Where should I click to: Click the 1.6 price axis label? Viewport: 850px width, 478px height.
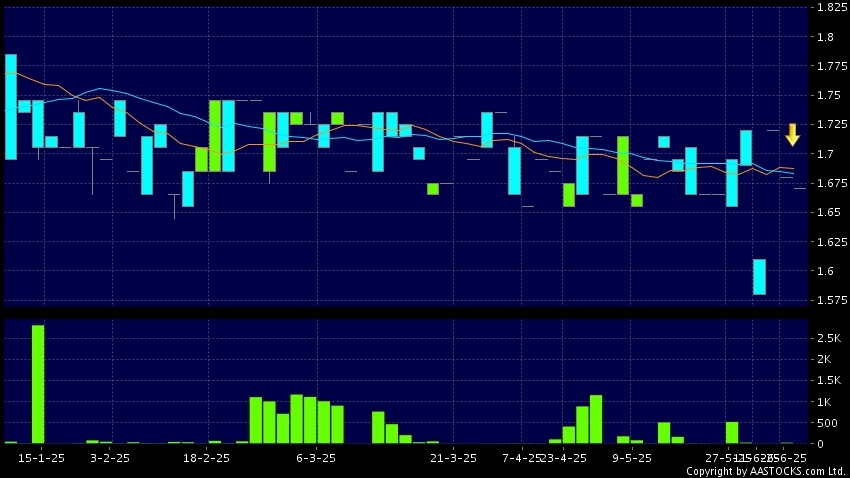click(x=826, y=270)
